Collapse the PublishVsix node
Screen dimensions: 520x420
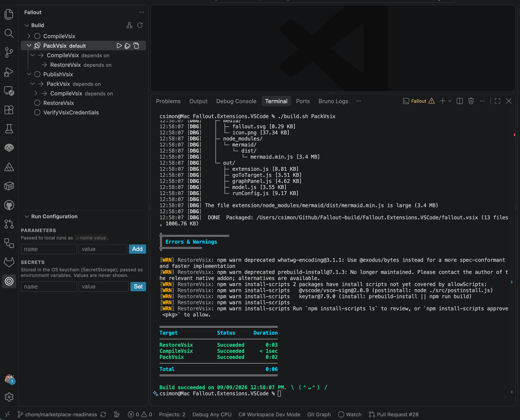[x=29, y=74]
